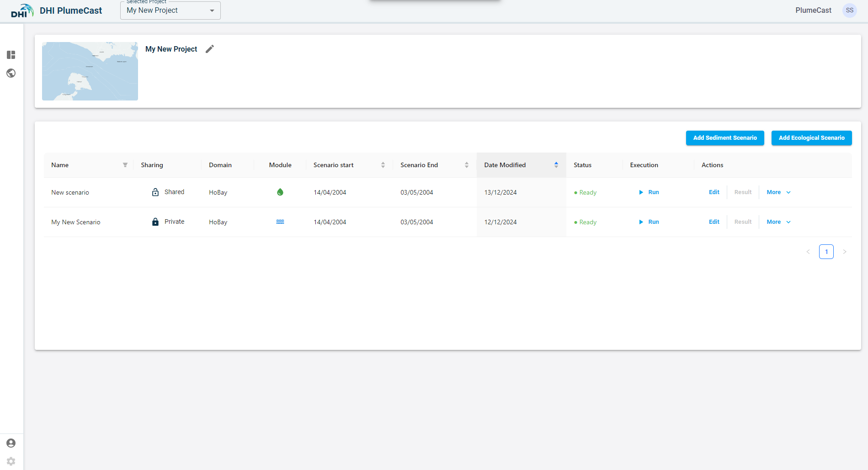Image resolution: width=868 pixels, height=470 pixels.
Task: Click the pencil icon to rename project
Action: click(210, 49)
